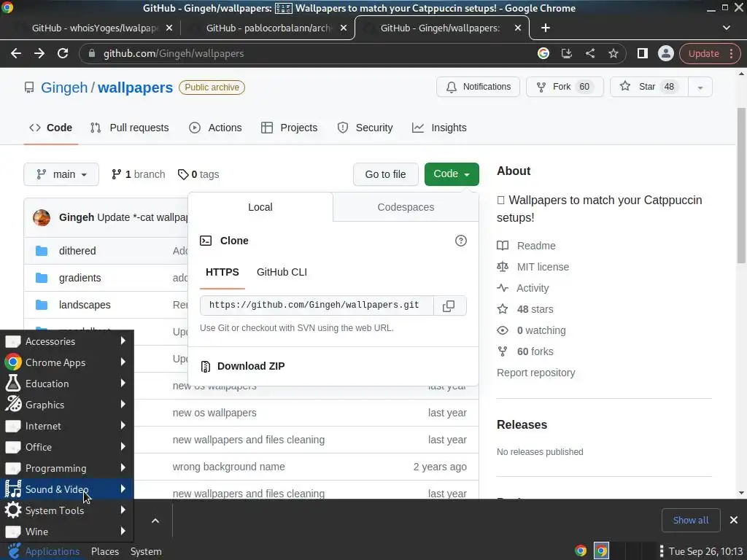
Task: Switch to the Codespaces tab
Action: tap(406, 207)
